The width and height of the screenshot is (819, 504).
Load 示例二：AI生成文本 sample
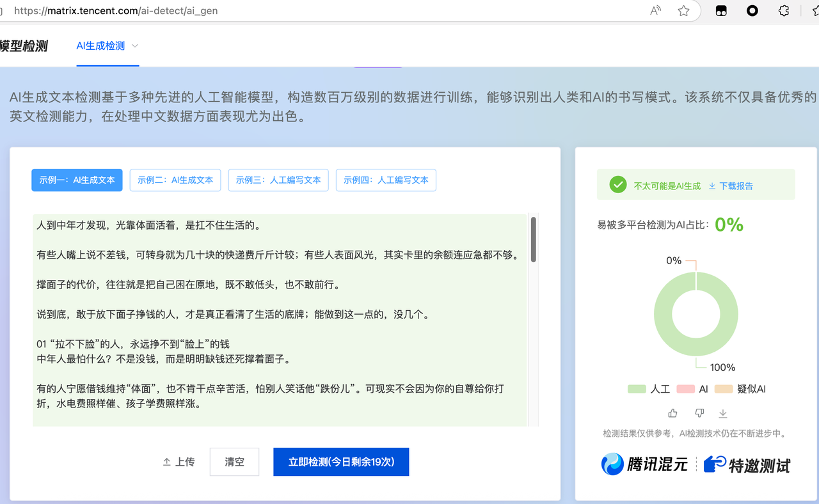tap(175, 180)
